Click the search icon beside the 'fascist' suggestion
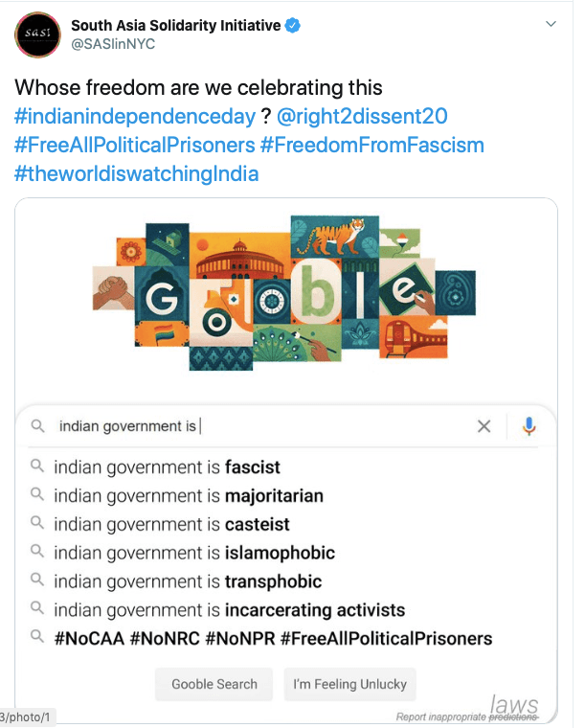Viewport: 585px width, 728px height. click(x=37, y=467)
